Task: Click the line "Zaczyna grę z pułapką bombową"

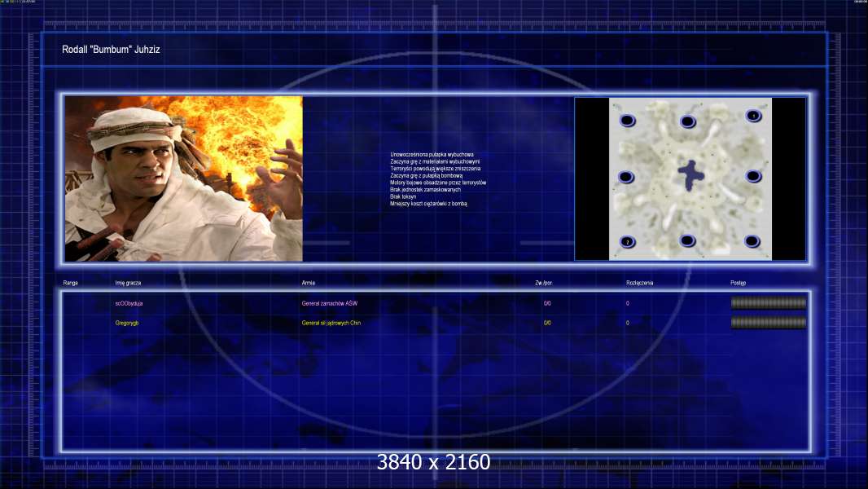Action: (x=426, y=175)
